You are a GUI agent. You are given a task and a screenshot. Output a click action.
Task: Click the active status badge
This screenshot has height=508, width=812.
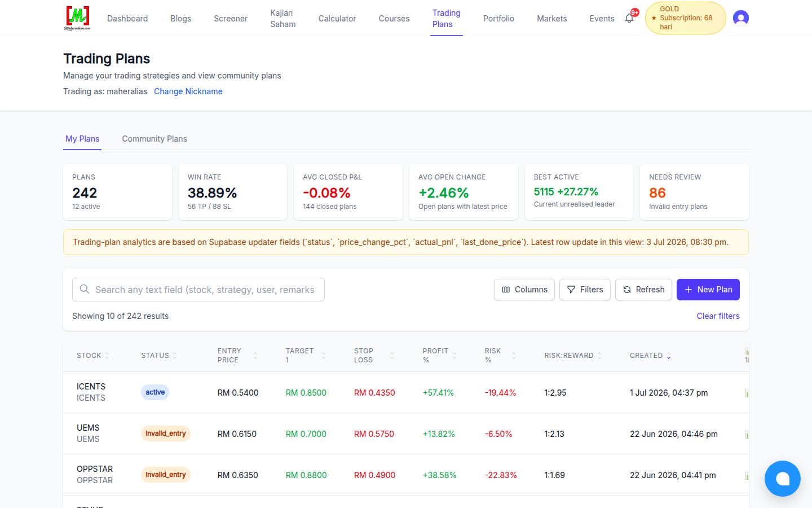(x=155, y=392)
